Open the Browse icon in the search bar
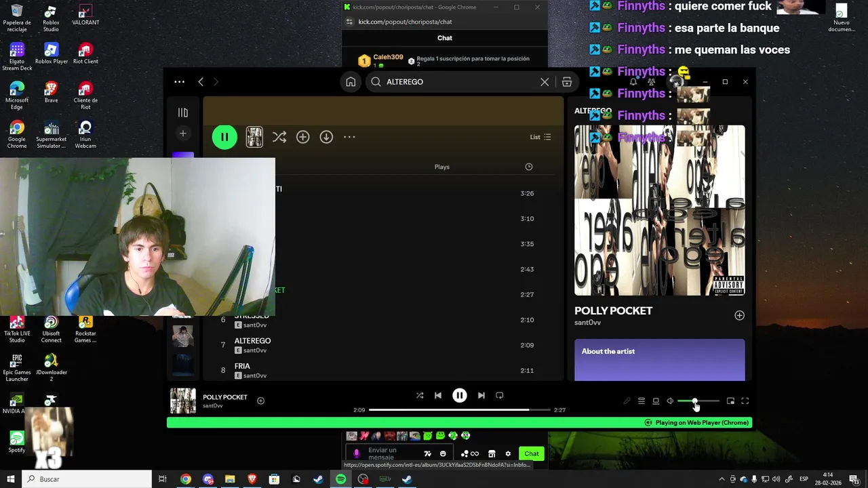The width and height of the screenshot is (868, 488). [x=567, y=82]
